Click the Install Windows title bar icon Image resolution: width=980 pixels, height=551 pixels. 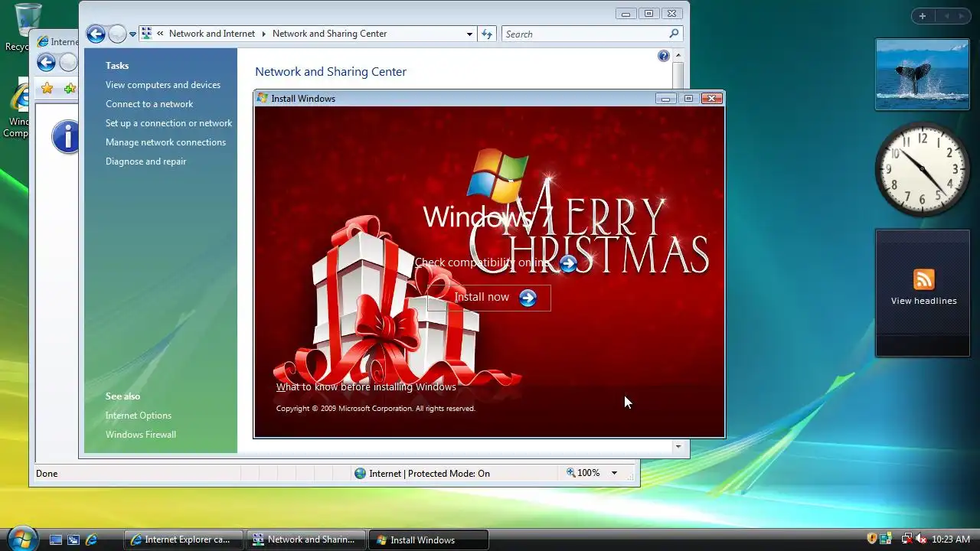point(263,98)
